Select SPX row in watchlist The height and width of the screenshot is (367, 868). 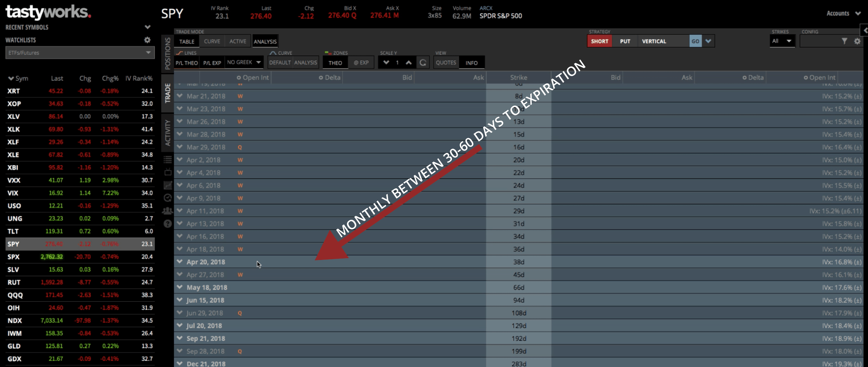point(80,257)
